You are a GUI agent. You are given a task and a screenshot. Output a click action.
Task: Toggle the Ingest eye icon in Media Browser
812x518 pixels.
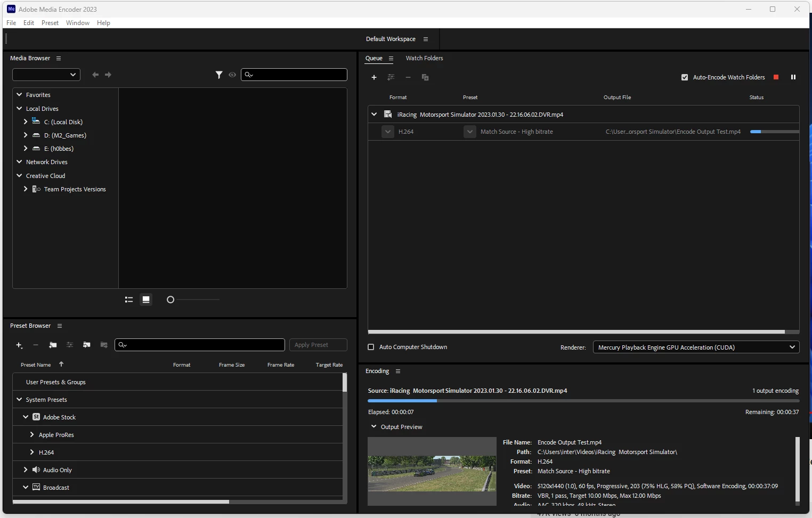[x=232, y=75]
